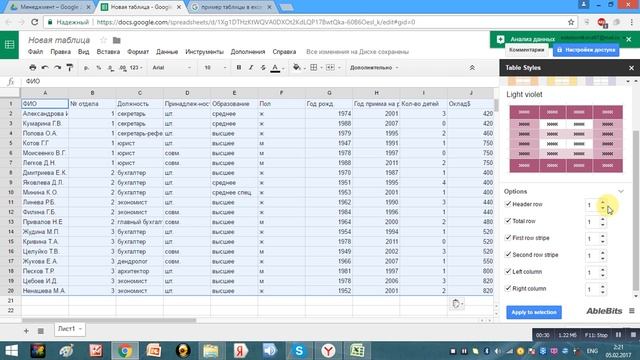Viewport: 640px width, 360px height.
Task: Open the fill color picker
Action: point(297,67)
